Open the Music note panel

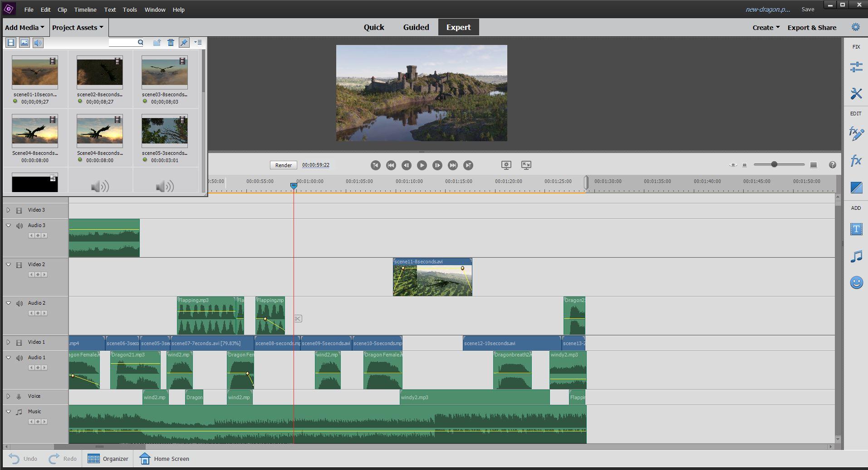[856, 257]
